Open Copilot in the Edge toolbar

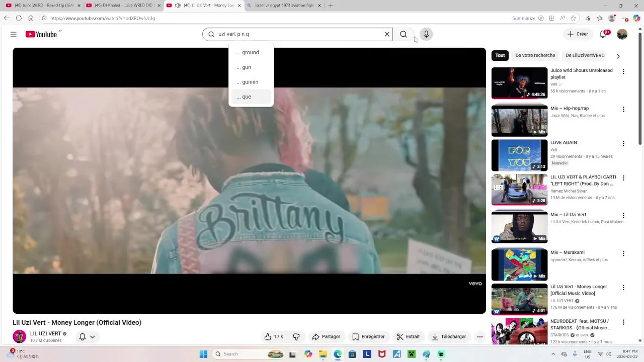[636, 18]
